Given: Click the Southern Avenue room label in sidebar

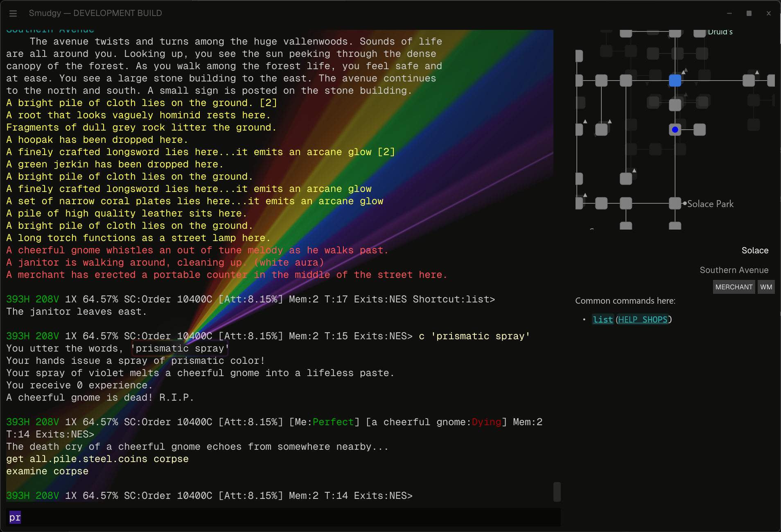Looking at the screenshot, I should 734,270.
